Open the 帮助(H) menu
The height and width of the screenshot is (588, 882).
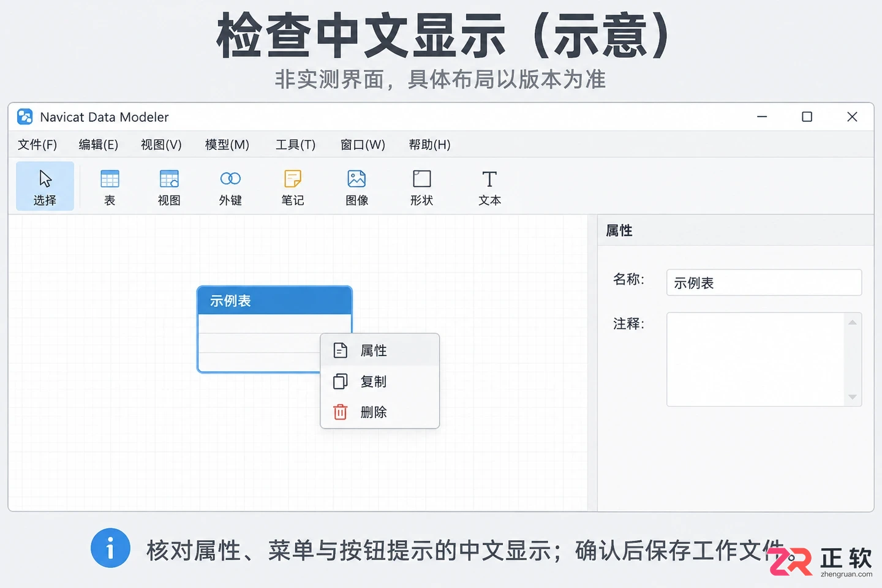(429, 145)
